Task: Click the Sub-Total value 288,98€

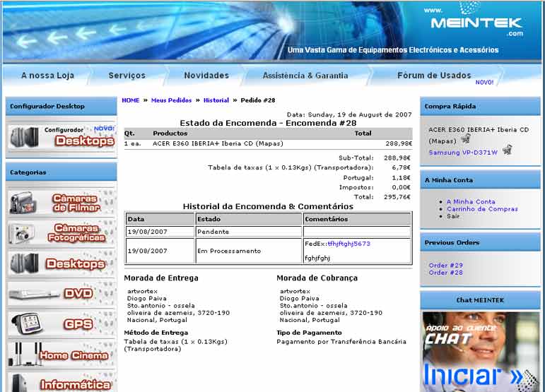Action: pyautogui.click(x=397, y=158)
